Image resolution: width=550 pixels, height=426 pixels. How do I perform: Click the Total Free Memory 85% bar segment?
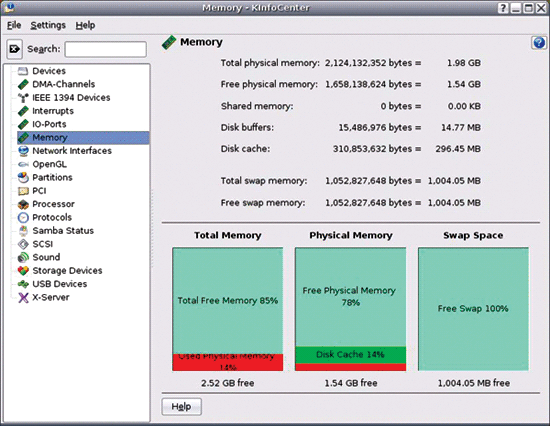pos(228,301)
